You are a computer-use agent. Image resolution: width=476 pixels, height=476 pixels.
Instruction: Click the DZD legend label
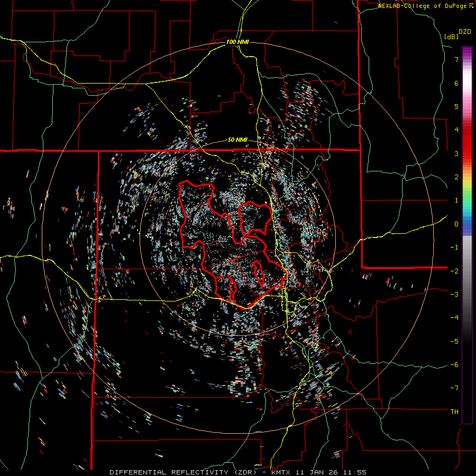[465, 32]
